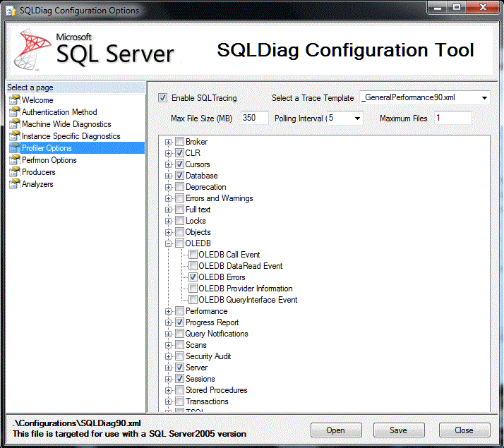The image size is (504, 448).
Task: Select the Deprecation tree label
Action: 205,187
